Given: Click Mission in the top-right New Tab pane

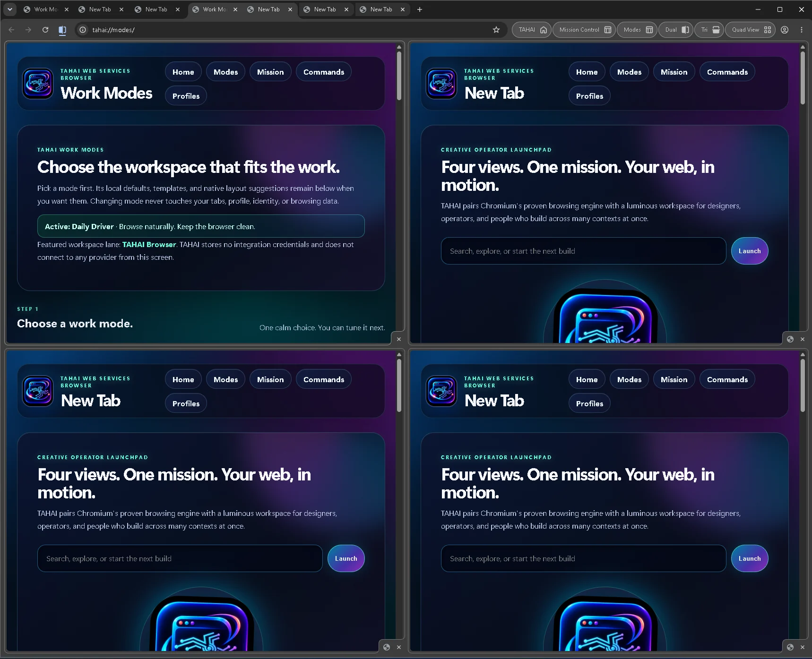Looking at the screenshot, I should coord(674,72).
